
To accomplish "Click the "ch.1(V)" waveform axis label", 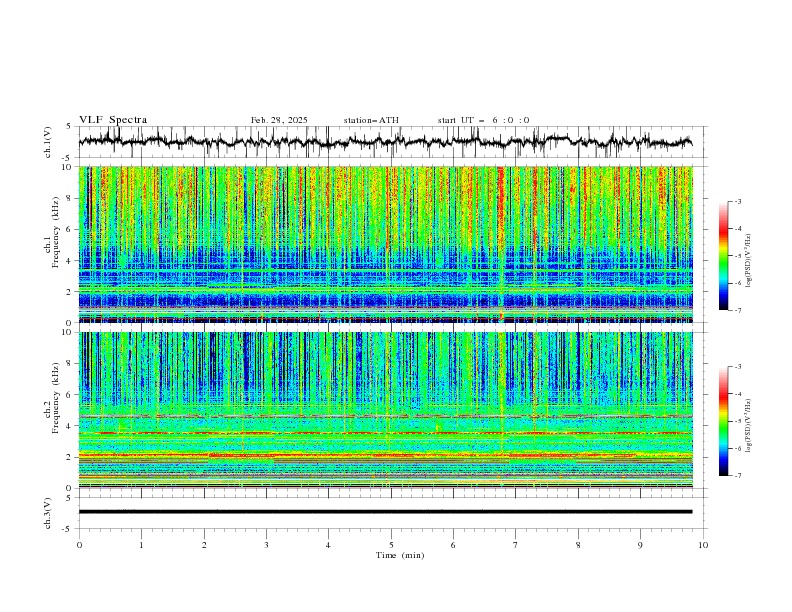I will pyautogui.click(x=48, y=142).
